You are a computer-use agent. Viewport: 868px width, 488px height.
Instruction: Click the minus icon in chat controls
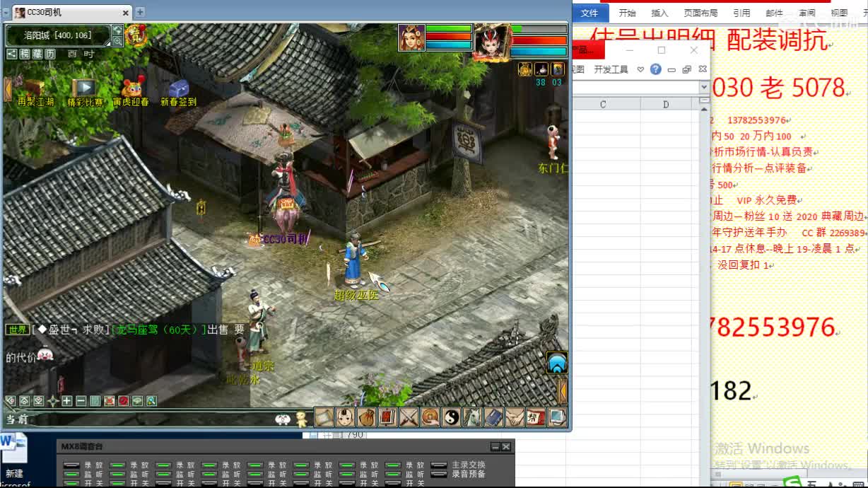point(81,400)
